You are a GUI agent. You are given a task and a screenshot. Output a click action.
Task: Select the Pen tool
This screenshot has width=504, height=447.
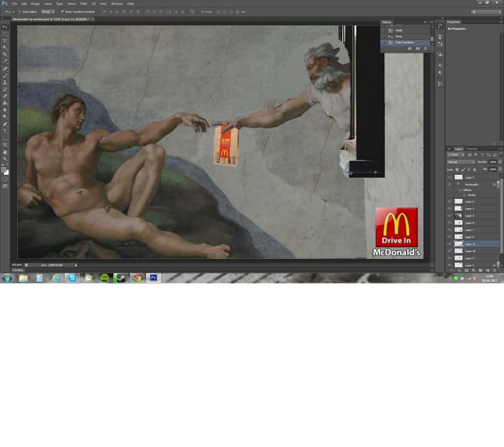click(5, 124)
